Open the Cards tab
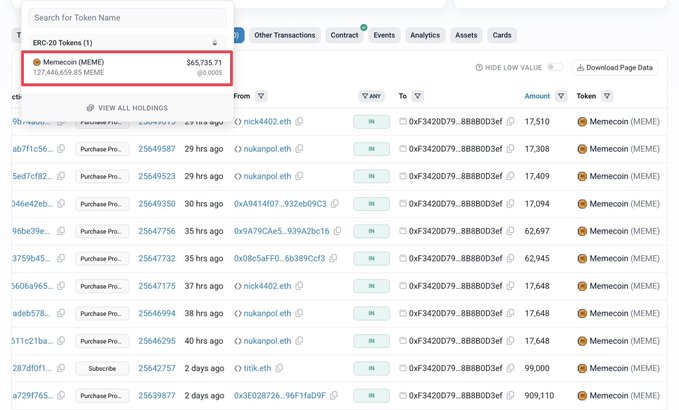 (x=502, y=35)
